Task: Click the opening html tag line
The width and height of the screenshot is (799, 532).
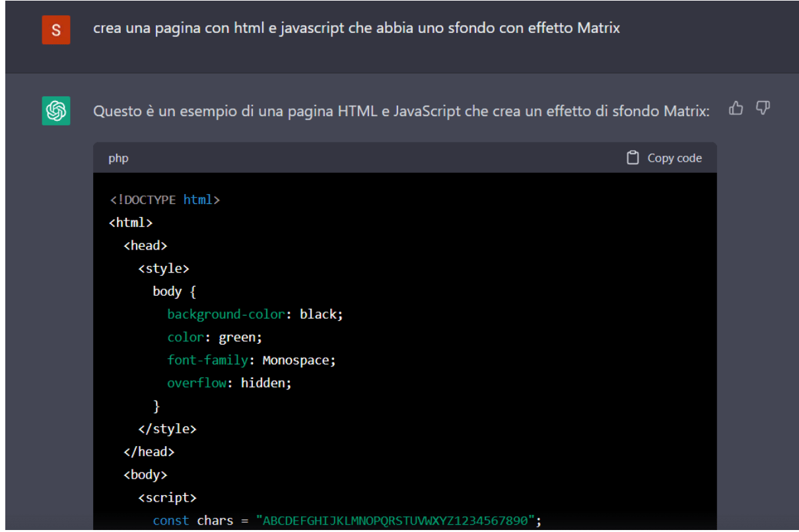Action: (x=131, y=222)
